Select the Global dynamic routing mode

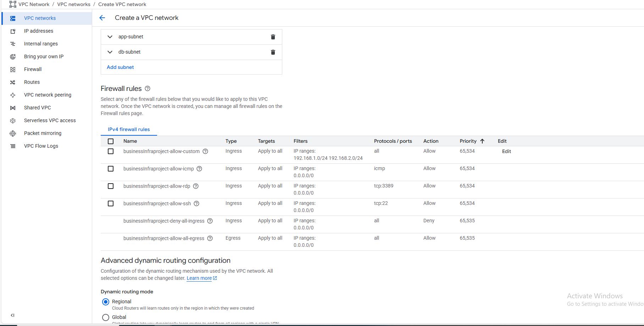coord(106,317)
